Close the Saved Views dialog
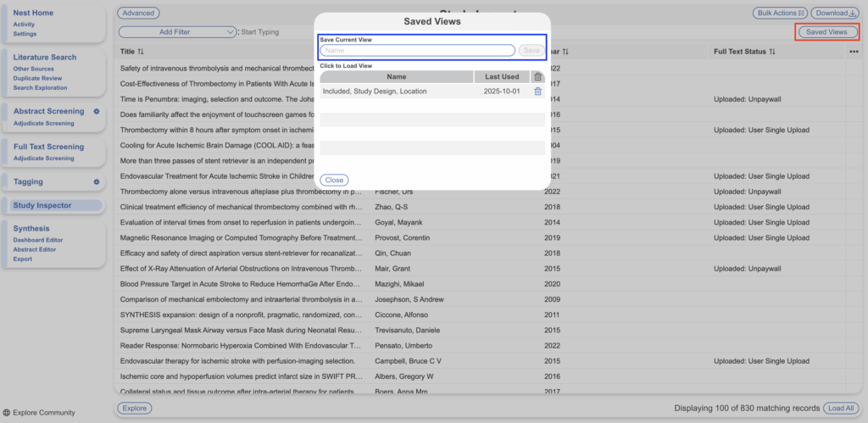868x423 pixels. [334, 180]
